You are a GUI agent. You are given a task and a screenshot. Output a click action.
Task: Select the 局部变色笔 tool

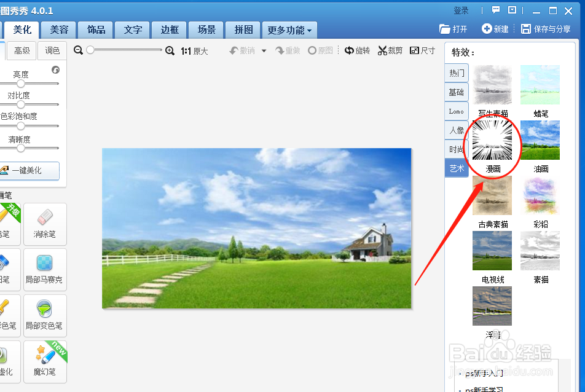point(45,316)
